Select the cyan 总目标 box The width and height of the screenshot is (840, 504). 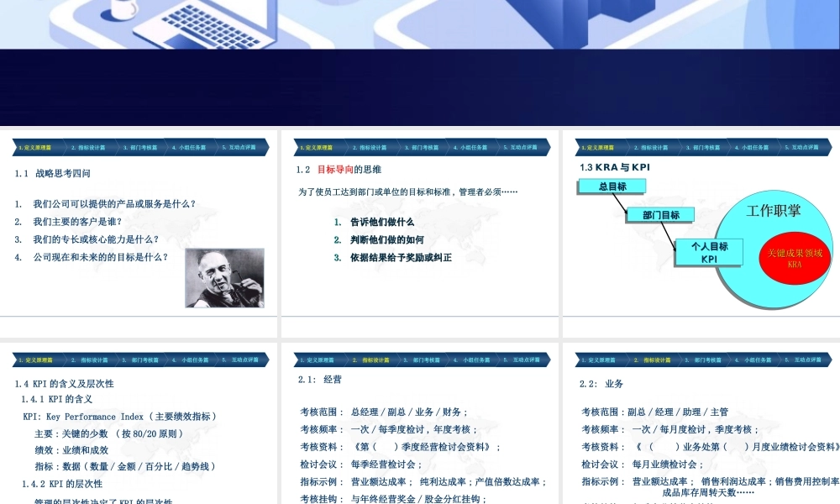pos(611,186)
